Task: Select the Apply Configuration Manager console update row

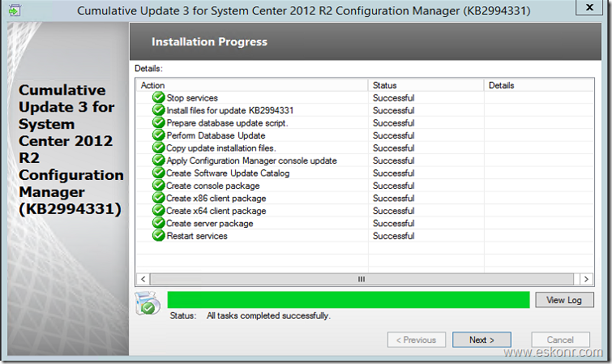Action: pos(365,161)
